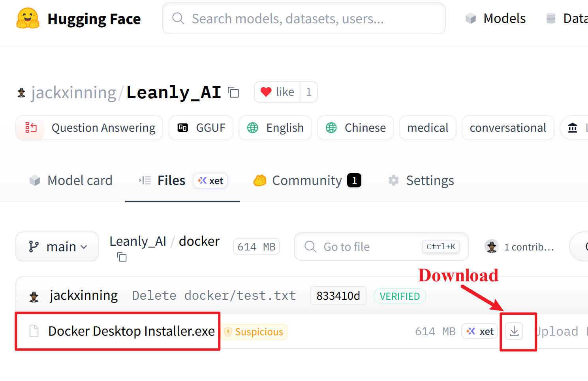
Task: Switch to the Model card tab
Action: click(x=71, y=180)
